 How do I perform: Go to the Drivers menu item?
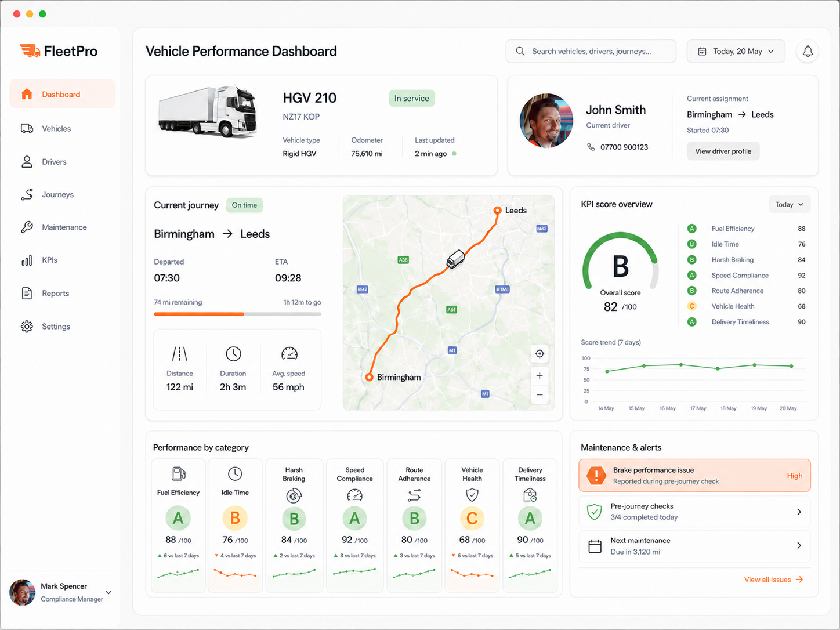[x=63, y=162]
